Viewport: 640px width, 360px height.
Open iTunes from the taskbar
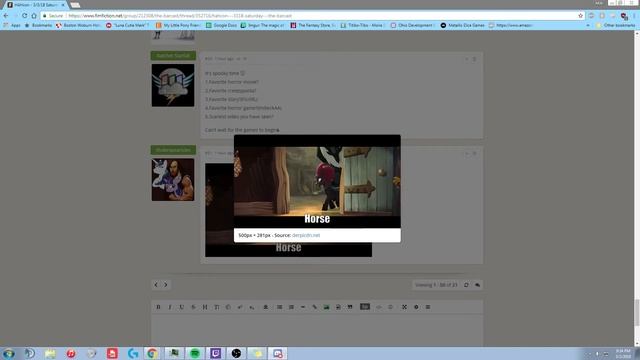pyautogui.click(x=71, y=353)
